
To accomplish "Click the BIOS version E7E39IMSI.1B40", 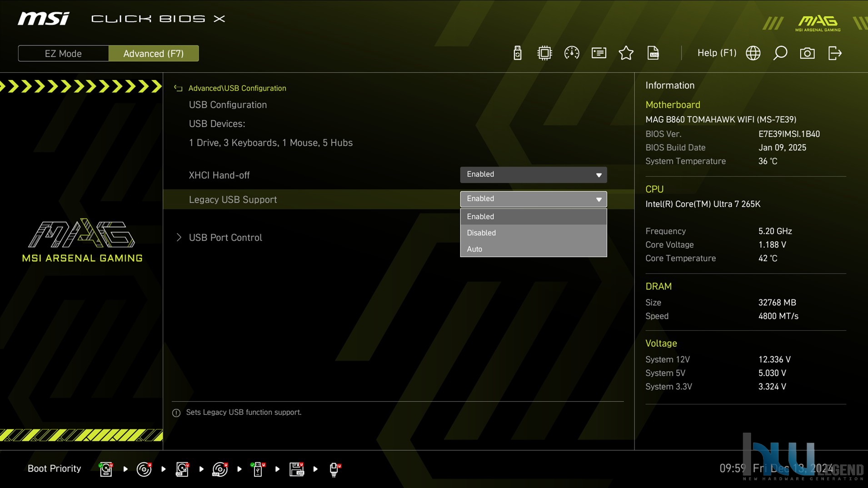I will pyautogui.click(x=789, y=134).
